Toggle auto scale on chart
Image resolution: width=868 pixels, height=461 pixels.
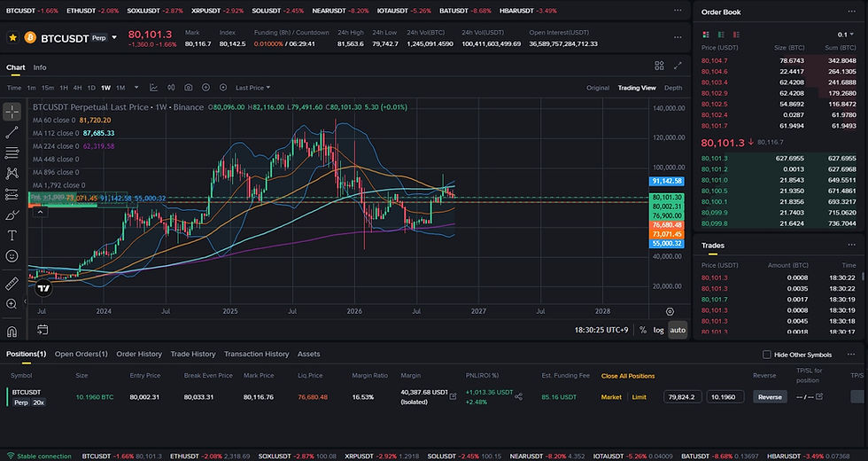(x=678, y=330)
